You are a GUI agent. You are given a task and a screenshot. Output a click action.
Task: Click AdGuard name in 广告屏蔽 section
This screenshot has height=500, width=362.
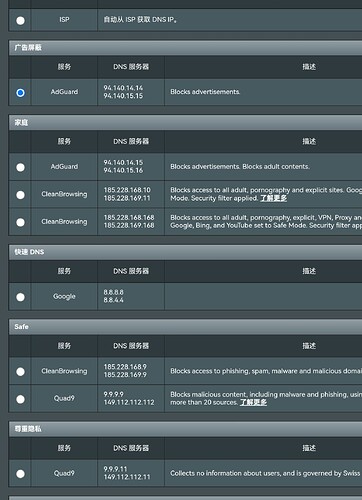click(x=64, y=92)
